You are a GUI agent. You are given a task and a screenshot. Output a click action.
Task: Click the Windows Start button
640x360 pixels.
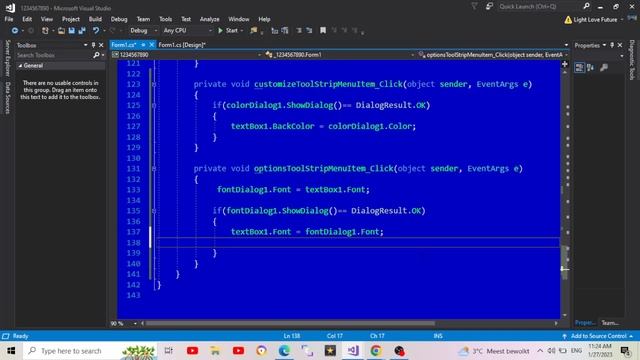pyautogui.click(x=11, y=351)
